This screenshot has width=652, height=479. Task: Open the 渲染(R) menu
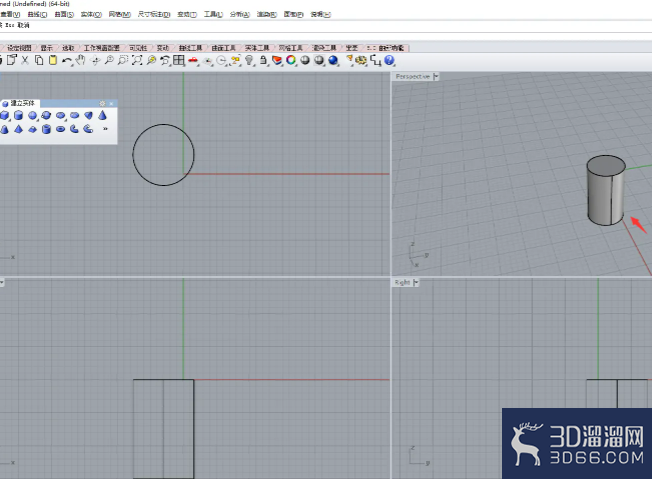[x=267, y=14]
